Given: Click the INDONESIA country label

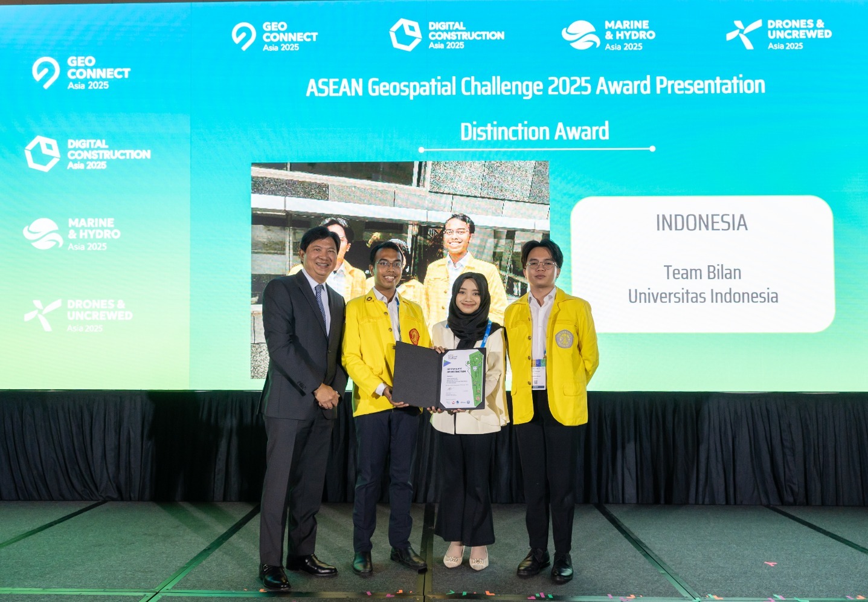Looking at the screenshot, I should [701, 223].
